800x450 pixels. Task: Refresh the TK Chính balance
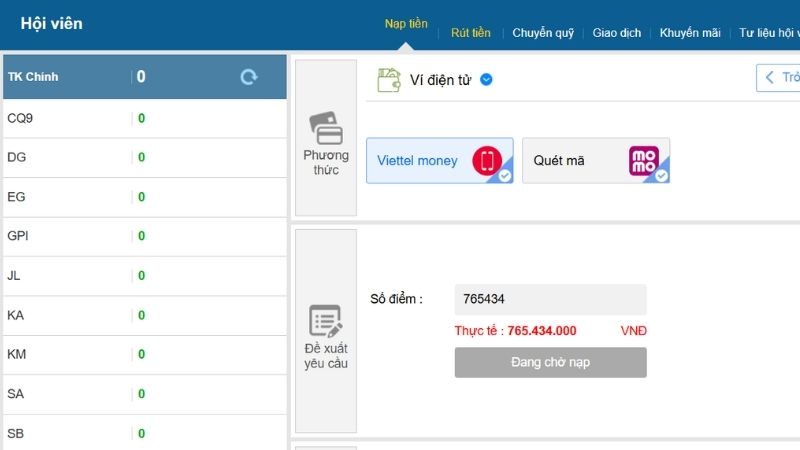tap(249, 77)
